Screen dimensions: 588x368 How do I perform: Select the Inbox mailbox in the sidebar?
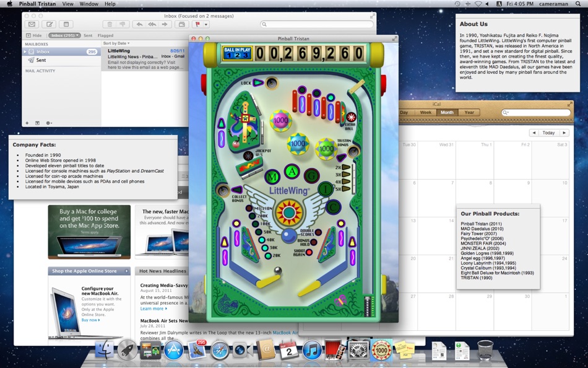coord(61,51)
